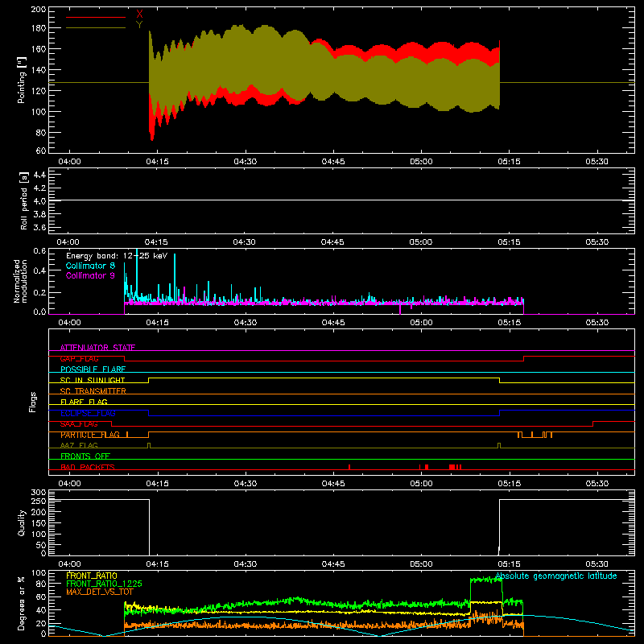Click the 0.6 tick on modulation axis
The width and height of the screenshot is (644, 644).
[39, 251]
